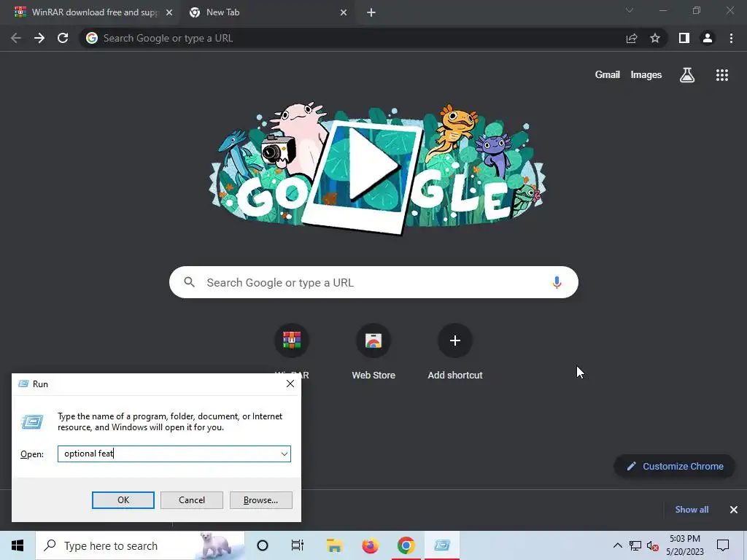Close the Run dialog window
Screen dimensions: 747x560
pos(290,384)
